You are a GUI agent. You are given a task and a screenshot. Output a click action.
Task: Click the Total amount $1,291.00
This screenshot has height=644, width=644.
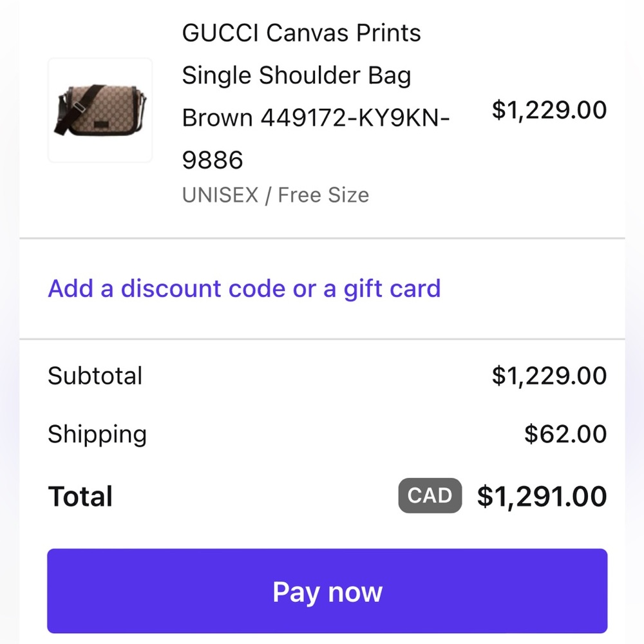coord(542,496)
